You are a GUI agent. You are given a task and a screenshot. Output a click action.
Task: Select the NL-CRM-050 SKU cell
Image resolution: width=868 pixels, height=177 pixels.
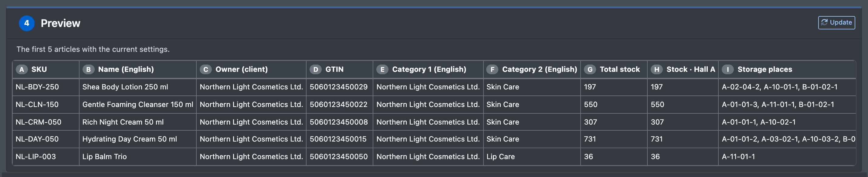click(46, 122)
